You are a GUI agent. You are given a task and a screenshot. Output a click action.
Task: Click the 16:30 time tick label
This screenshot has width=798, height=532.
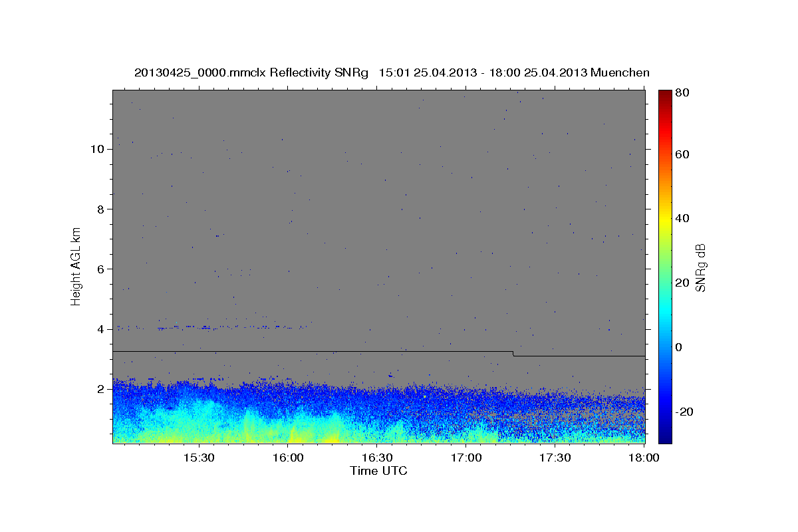click(378, 458)
